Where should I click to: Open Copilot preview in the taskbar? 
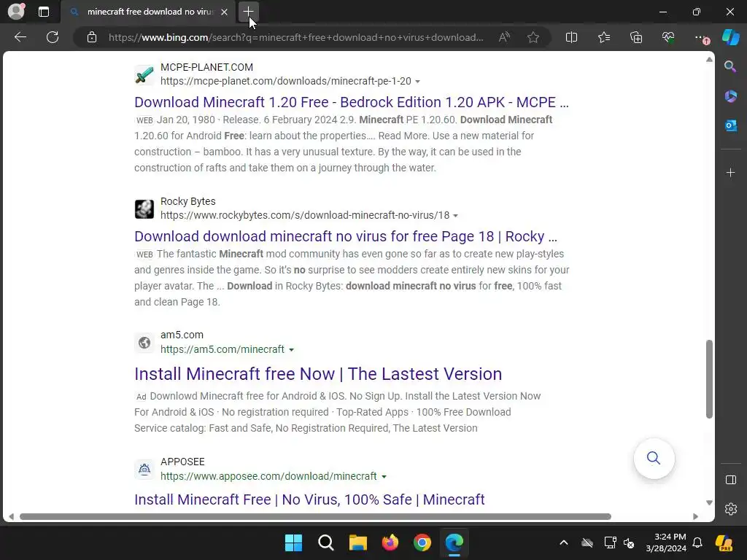pyautogui.click(x=724, y=542)
